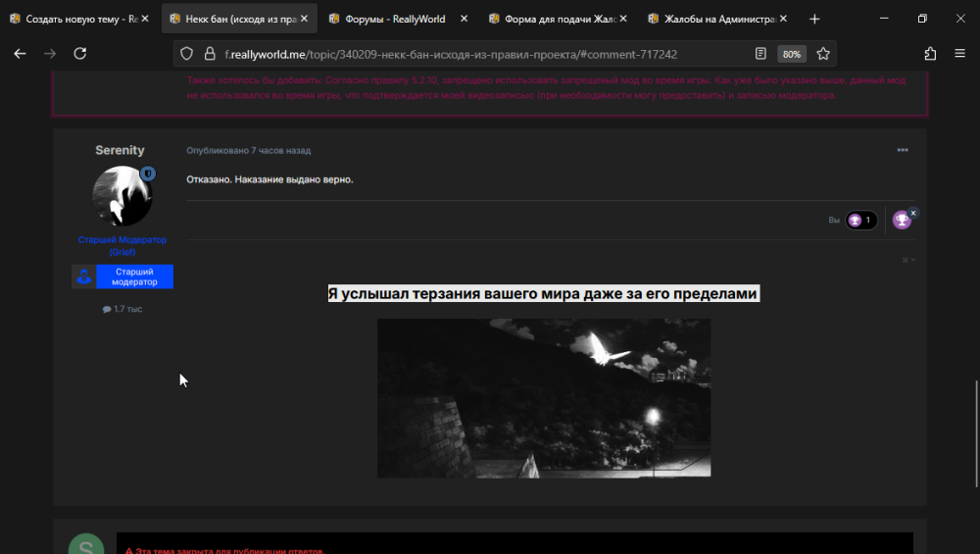
Task: Open the black-and-white signature image
Action: tap(544, 398)
